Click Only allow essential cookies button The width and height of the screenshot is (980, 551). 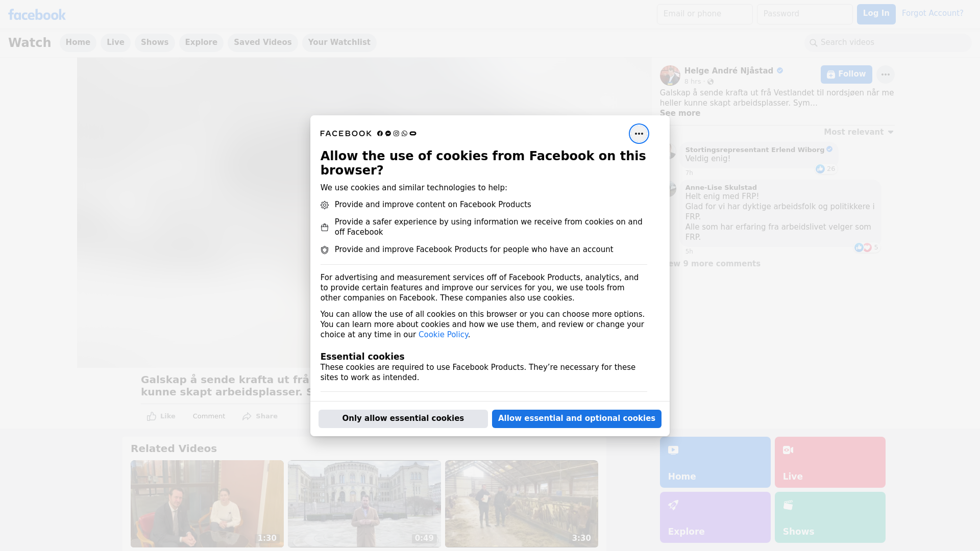pyautogui.click(x=403, y=418)
